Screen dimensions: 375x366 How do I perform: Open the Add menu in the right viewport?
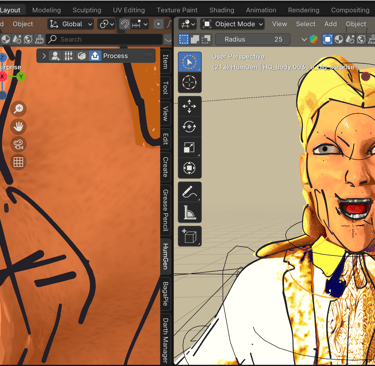click(x=330, y=24)
